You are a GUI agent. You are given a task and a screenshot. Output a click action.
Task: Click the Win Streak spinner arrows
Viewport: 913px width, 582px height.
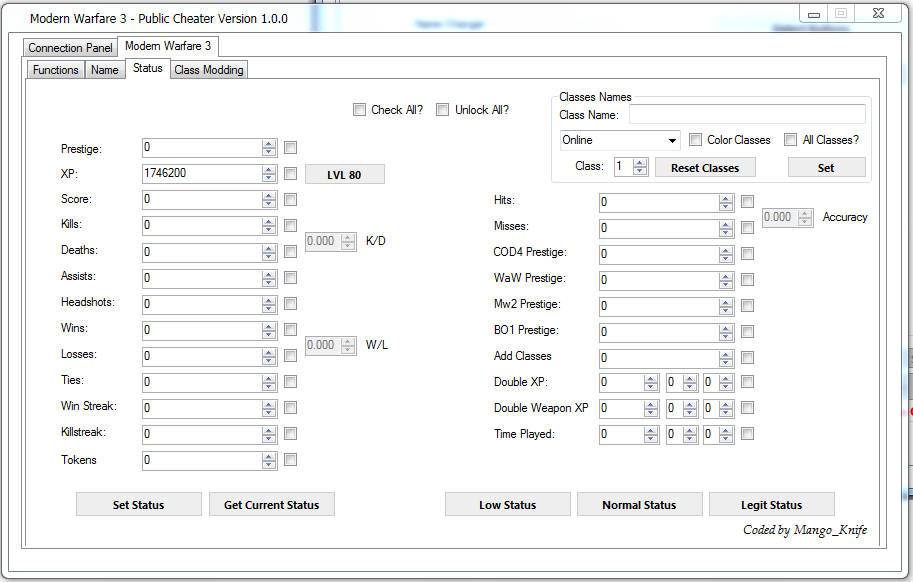(268, 408)
